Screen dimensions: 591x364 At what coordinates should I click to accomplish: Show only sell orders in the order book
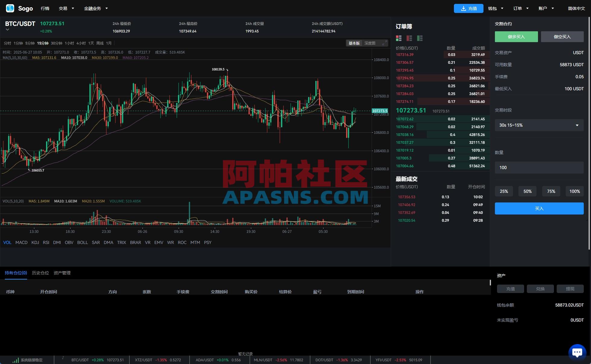click(409, 38)
